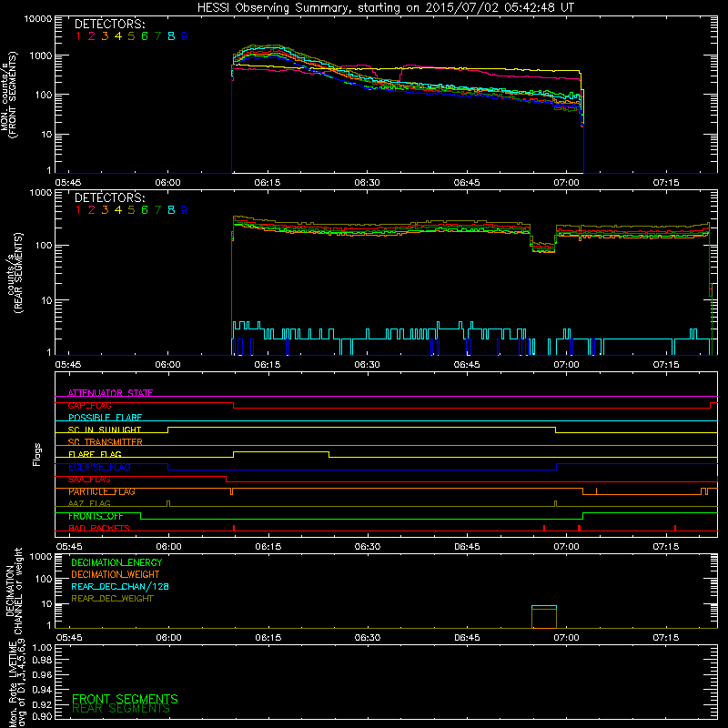Click the REAR SEGMENTS livetime legend text
The height and width of the screenshot is (728, 728).
[121, 709]
